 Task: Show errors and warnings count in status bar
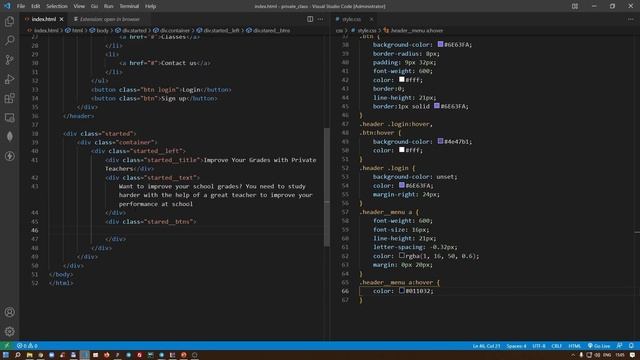point(27,346)
